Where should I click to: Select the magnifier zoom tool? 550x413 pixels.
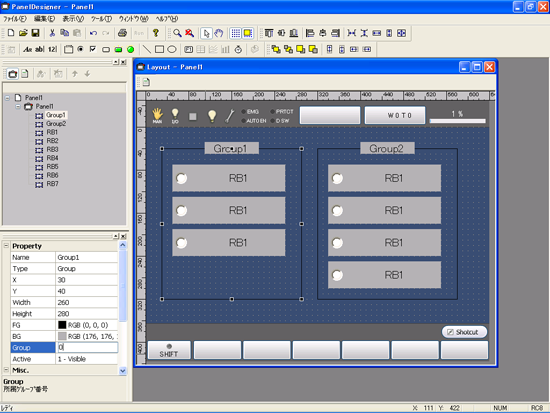(x=177, y=33)
